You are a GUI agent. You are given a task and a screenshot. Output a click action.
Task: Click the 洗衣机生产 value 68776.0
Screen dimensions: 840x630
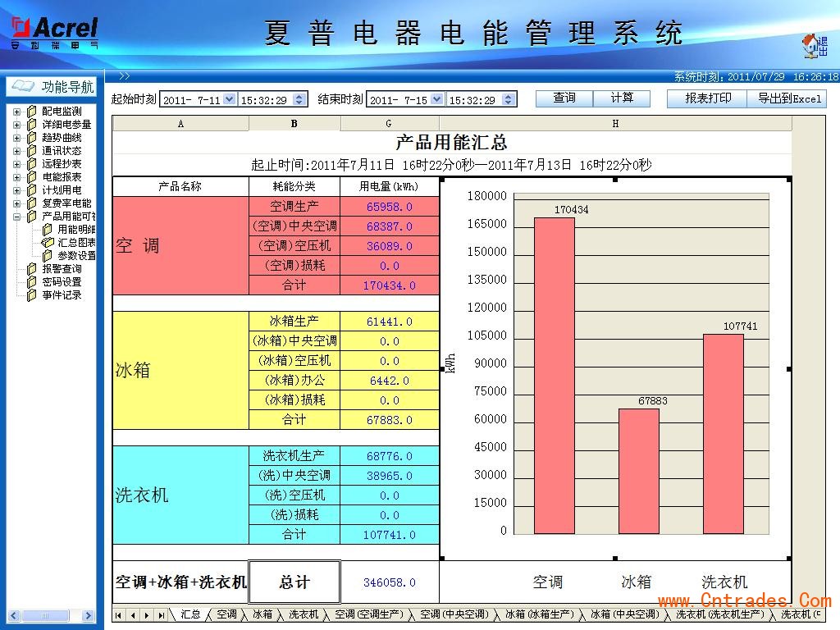[390, 456]
